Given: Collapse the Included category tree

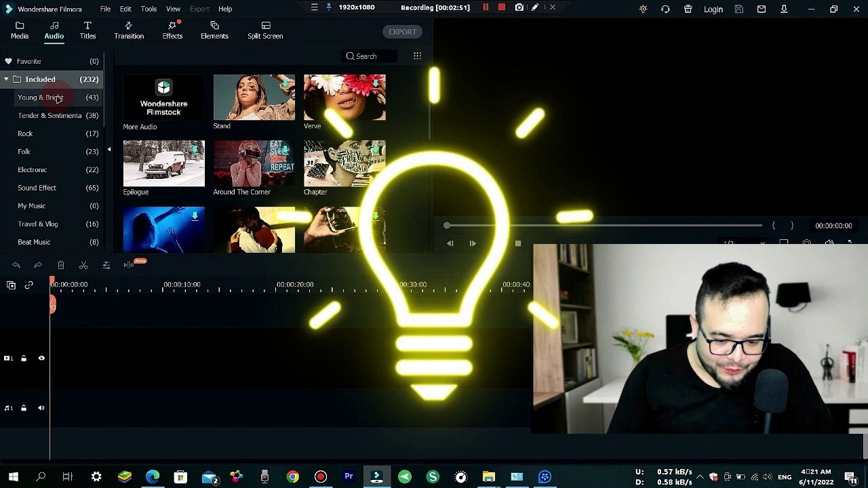Looking at the screenshot, I should [6, 79].
